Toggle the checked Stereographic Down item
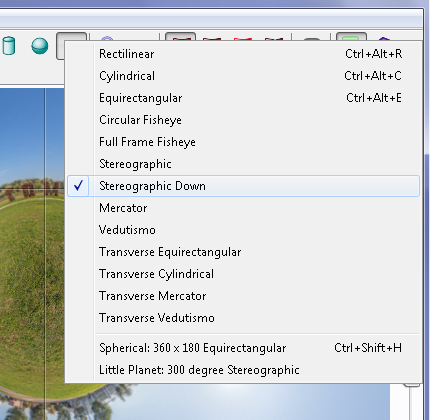The height and width of the screenshot is (420, 430). pyautogui.click(x=243, y=186)
